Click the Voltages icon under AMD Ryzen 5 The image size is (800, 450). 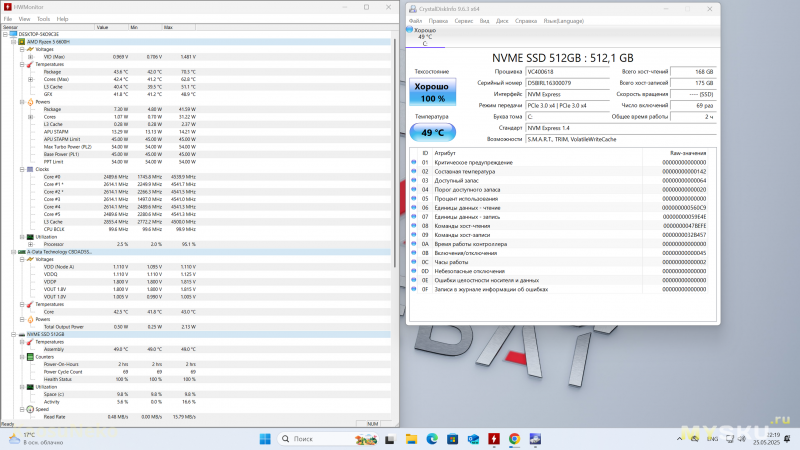(x=30, y=49)
